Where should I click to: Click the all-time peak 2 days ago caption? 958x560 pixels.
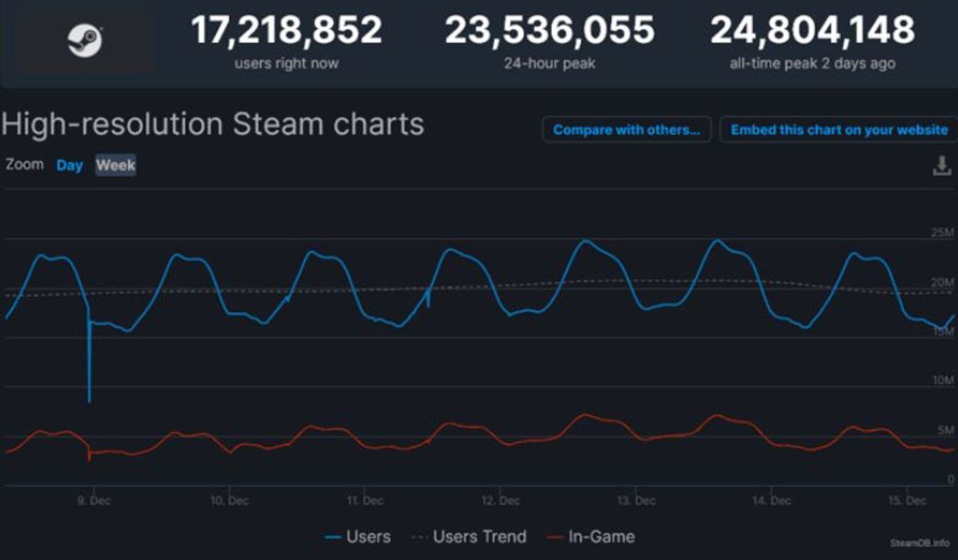point(812,63)
